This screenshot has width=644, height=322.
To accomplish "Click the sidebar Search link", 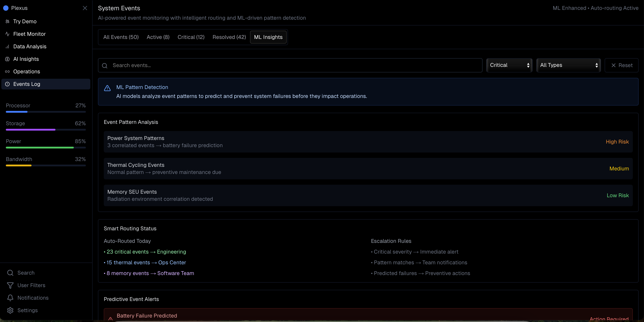I will pyautogui.click(x=26, y=273).
